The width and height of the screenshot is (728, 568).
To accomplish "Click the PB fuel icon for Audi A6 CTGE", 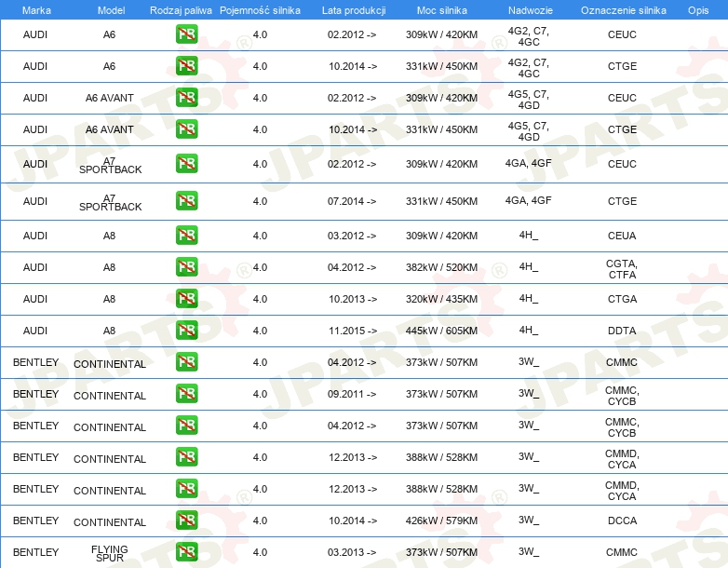I will click(x=186, y=66).
